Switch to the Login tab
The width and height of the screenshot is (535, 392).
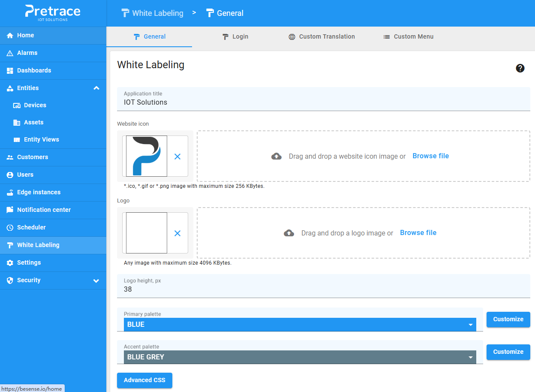[235, 37]
